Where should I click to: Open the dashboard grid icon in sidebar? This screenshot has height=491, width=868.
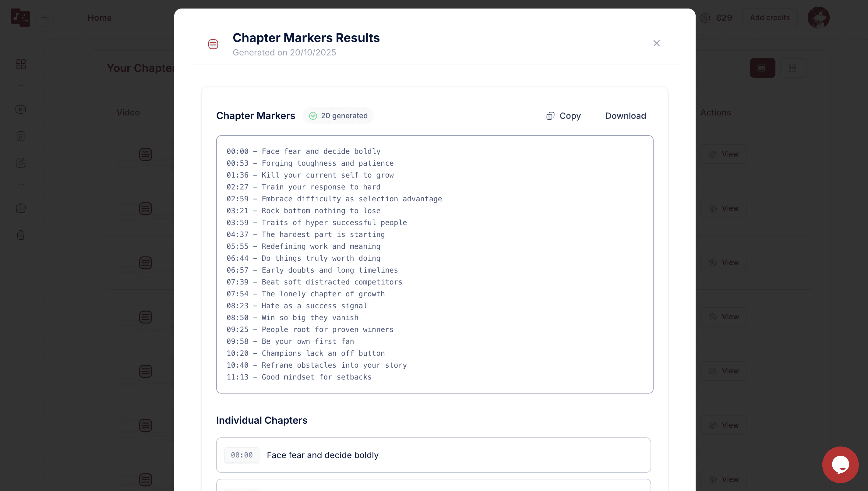pos(21,64)
